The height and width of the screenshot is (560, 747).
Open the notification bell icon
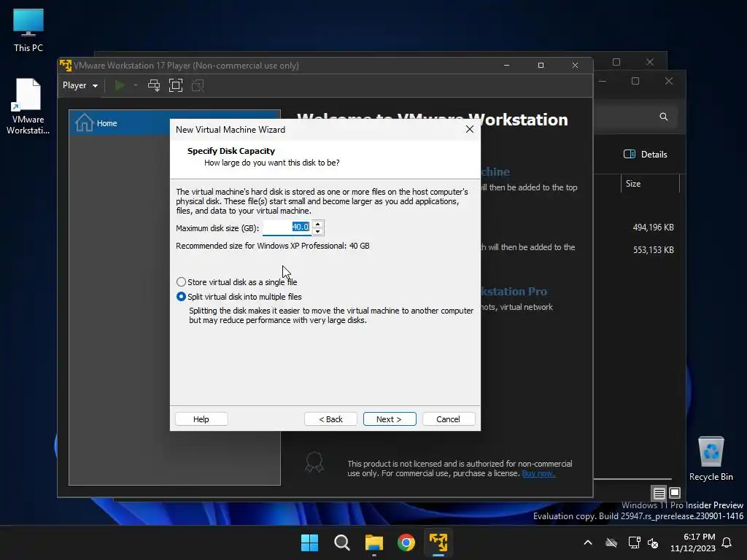tap(727, 542)
